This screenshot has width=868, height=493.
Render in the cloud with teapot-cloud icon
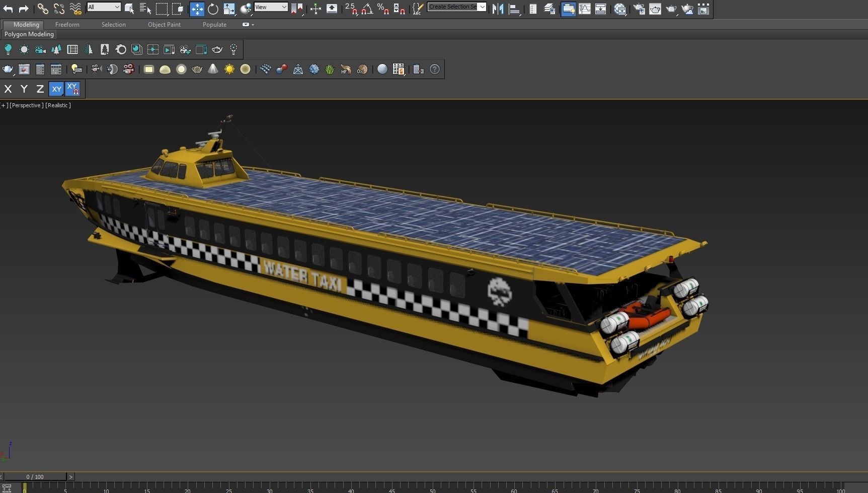[687, 9]
